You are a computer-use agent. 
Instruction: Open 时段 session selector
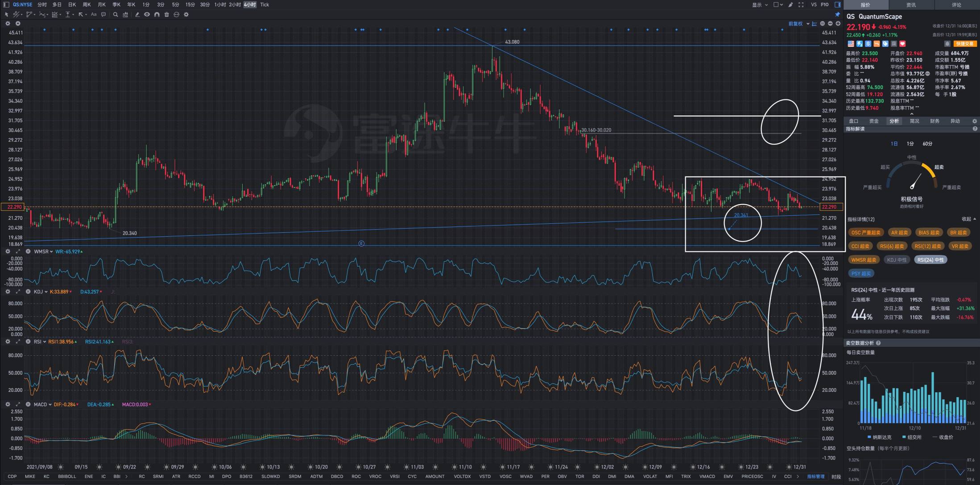pyautogui.click(x=836, y=477)
